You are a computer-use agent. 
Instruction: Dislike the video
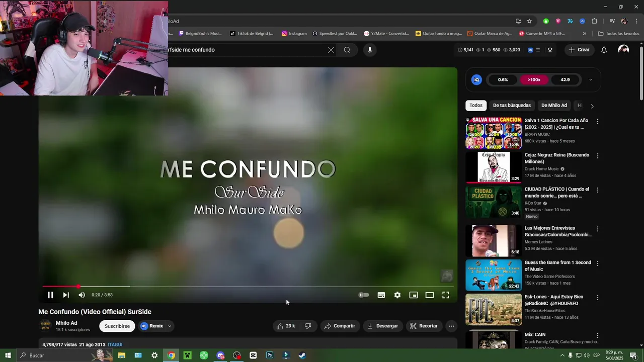308,326
